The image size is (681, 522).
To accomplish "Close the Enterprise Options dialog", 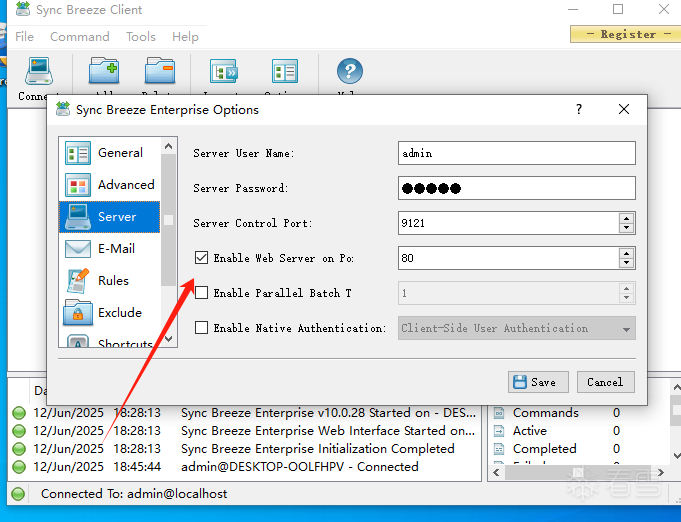I will pos(624,109).
